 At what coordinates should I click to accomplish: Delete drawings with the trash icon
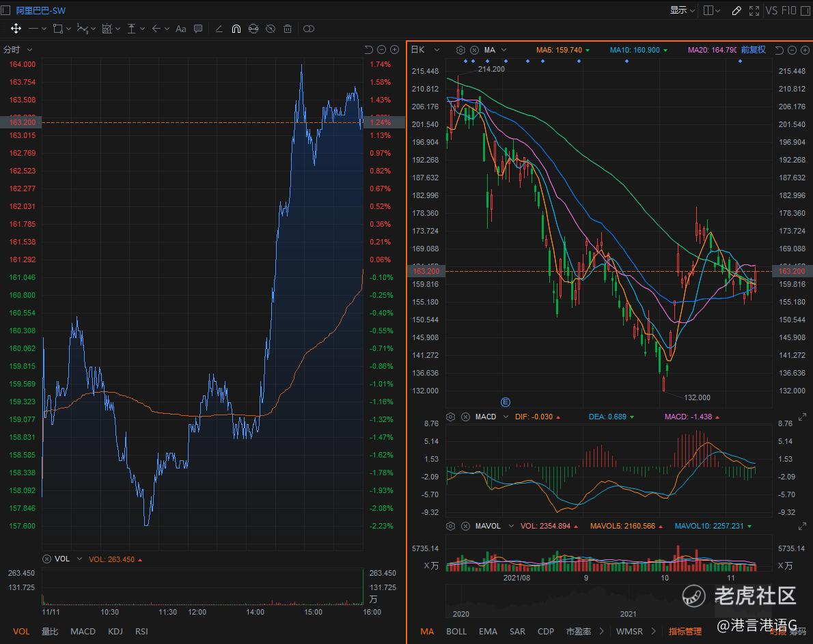click(288, 29)
